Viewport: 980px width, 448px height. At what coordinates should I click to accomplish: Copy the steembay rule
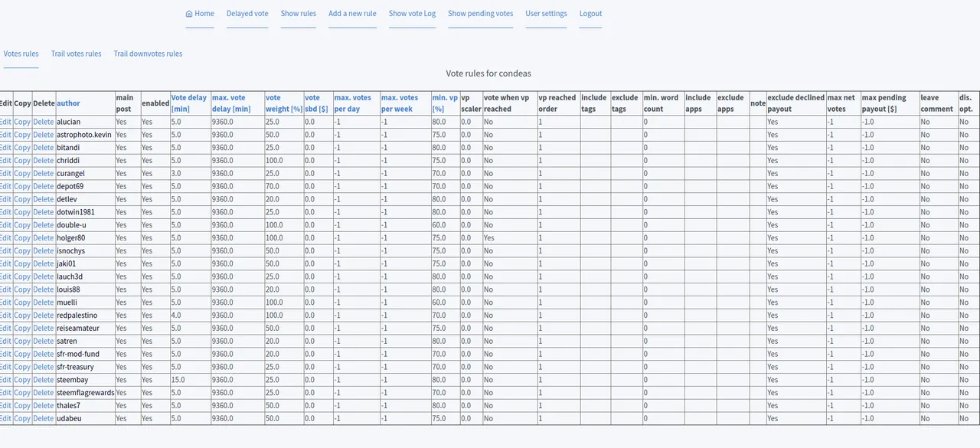coord(22,380)
